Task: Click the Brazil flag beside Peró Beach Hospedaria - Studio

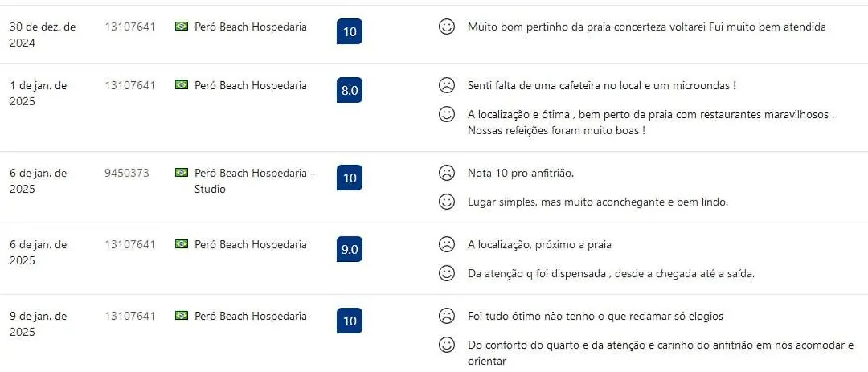Action: pos(182,173)
